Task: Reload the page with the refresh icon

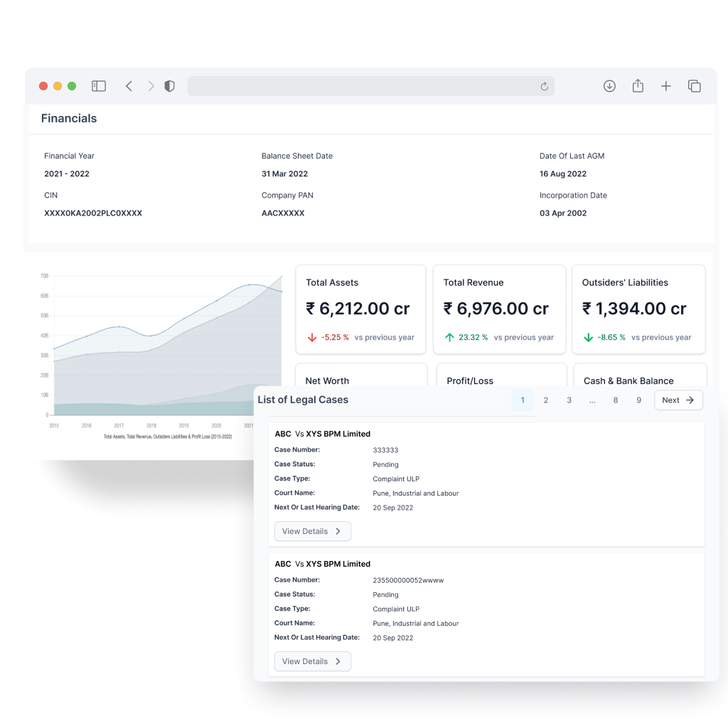Action: tap(544, 87)
